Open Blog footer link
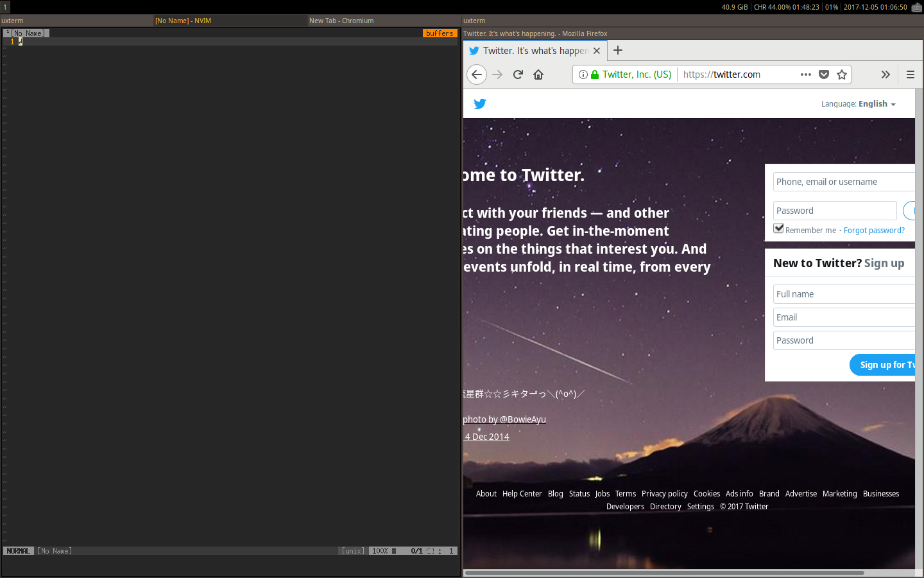This screenshot has width=924, height=578. click(556, 494)
